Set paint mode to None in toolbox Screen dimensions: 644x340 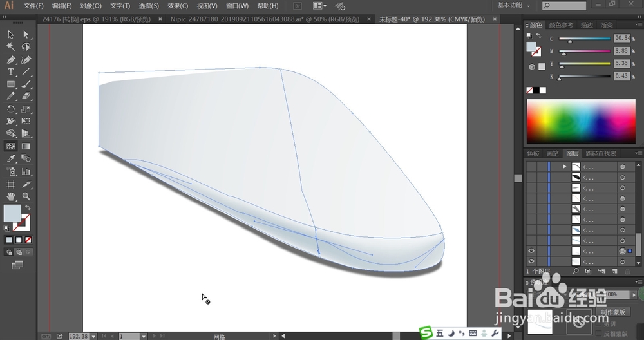(28, 240)
